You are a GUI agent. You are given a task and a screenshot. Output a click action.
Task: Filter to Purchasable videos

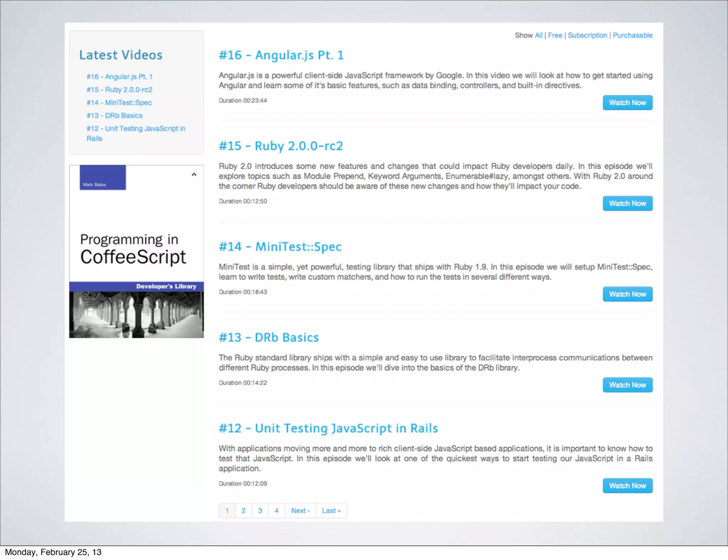click(x=632, y=35)
